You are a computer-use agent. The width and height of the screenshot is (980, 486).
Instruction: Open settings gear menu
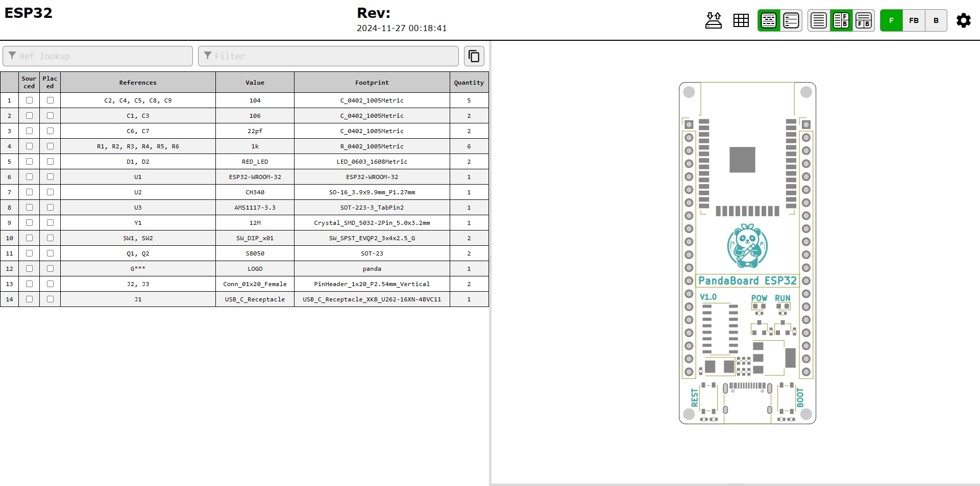tap(964, 20)
